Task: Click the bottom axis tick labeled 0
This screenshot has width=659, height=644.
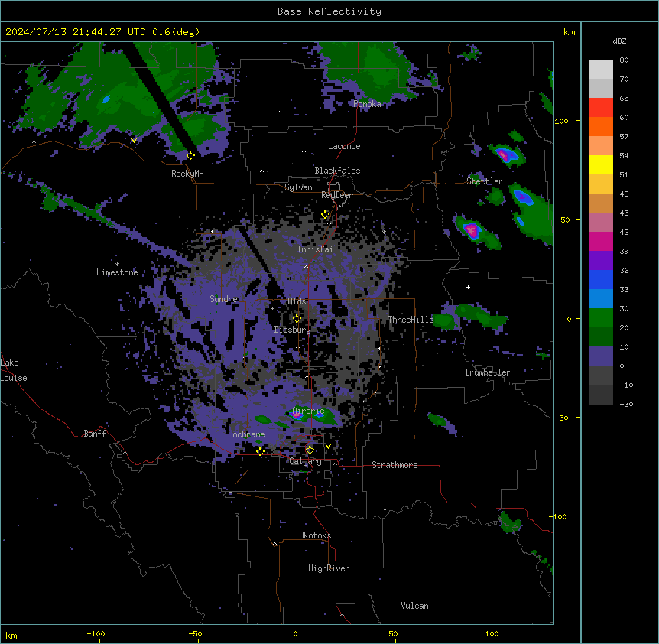Action: point(295,633)
